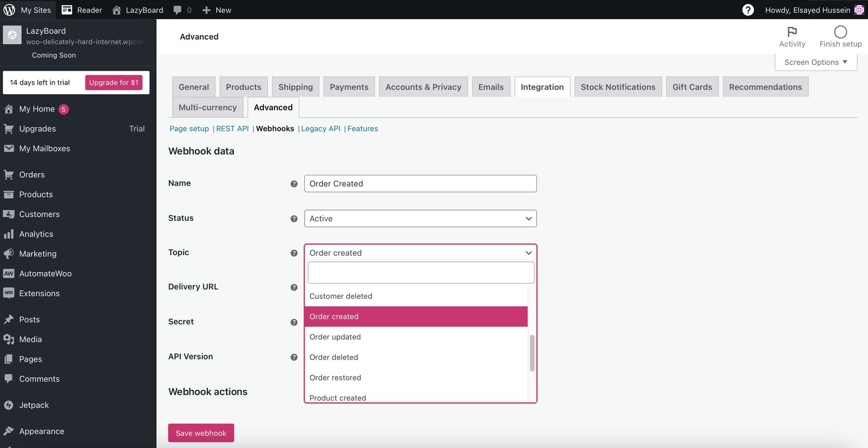Click the help icon next to Delivery URL
The image size is (868, 448).
[x=294, y=287]
